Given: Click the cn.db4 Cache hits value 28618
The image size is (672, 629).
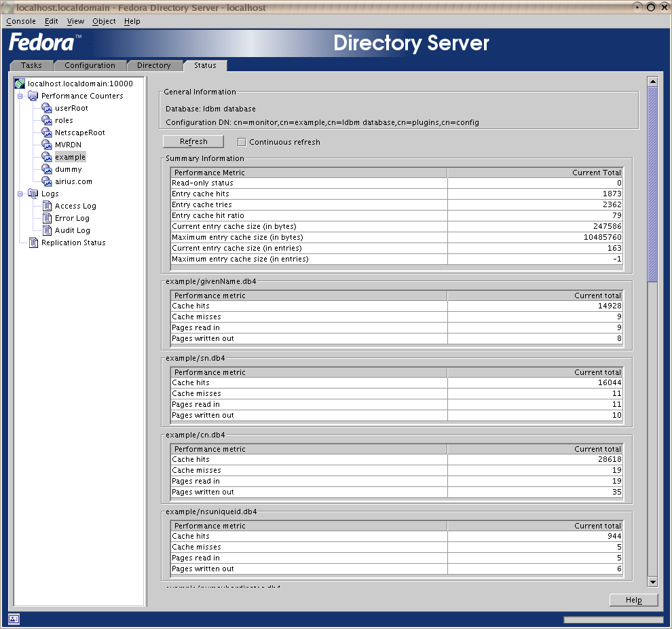Looking at the screenshot, I should tap(610, 459).
